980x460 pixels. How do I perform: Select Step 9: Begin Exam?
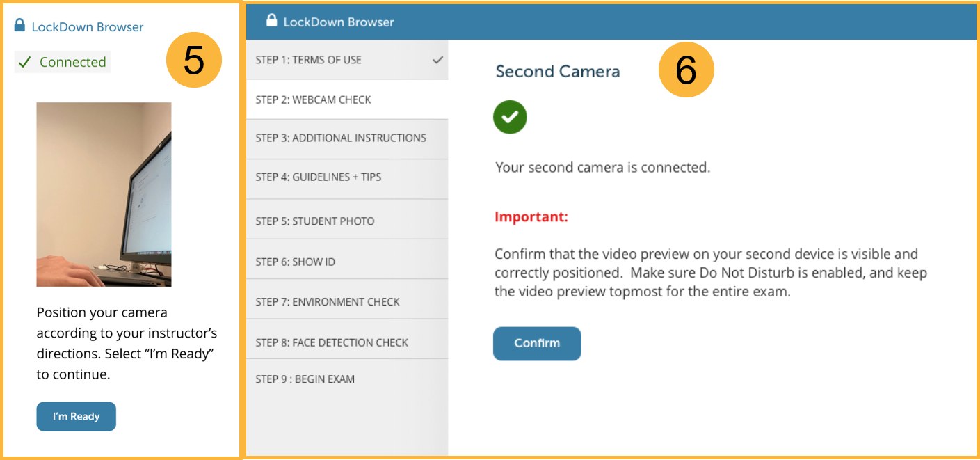coord(305,379)
